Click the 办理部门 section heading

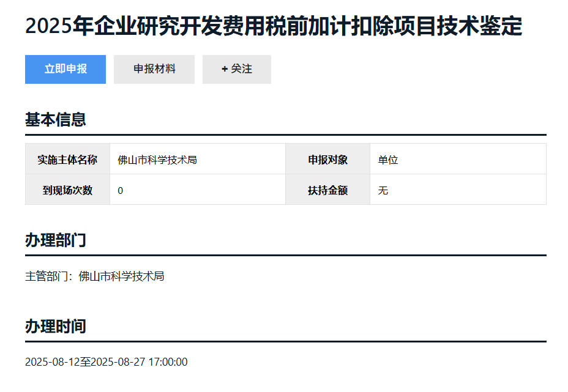(x=55, y=240)
